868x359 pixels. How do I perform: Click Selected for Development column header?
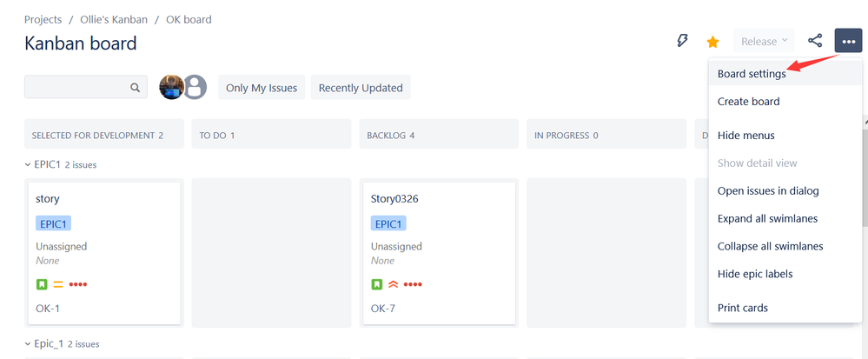[104, 134]
